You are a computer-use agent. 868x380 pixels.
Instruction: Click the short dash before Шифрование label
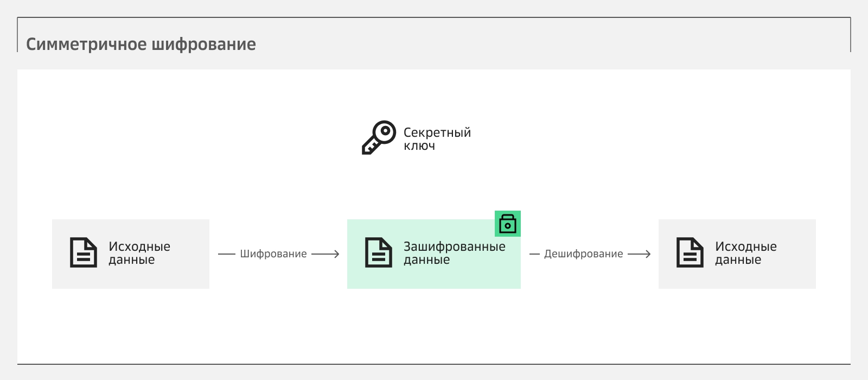pyautogui.click(x=226, y=254)
